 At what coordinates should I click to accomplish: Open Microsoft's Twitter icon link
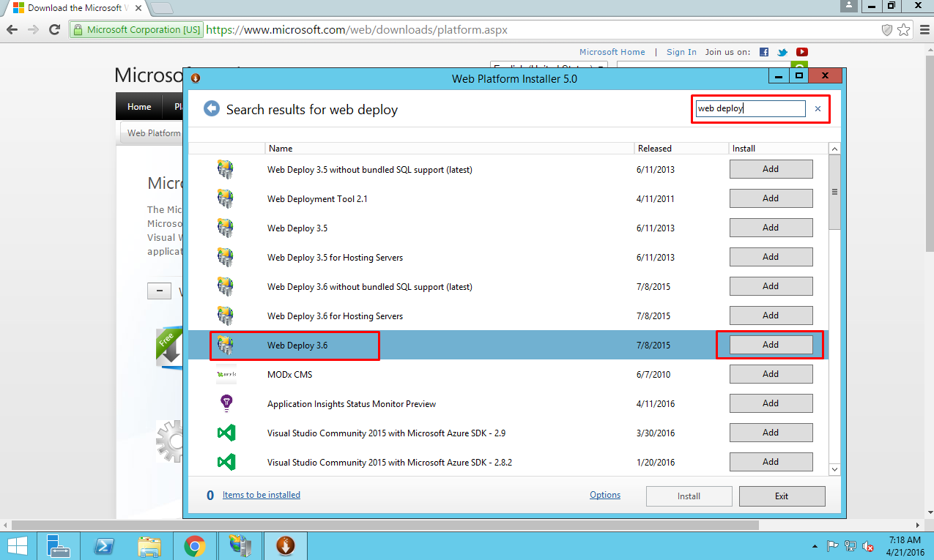(783, 52)
